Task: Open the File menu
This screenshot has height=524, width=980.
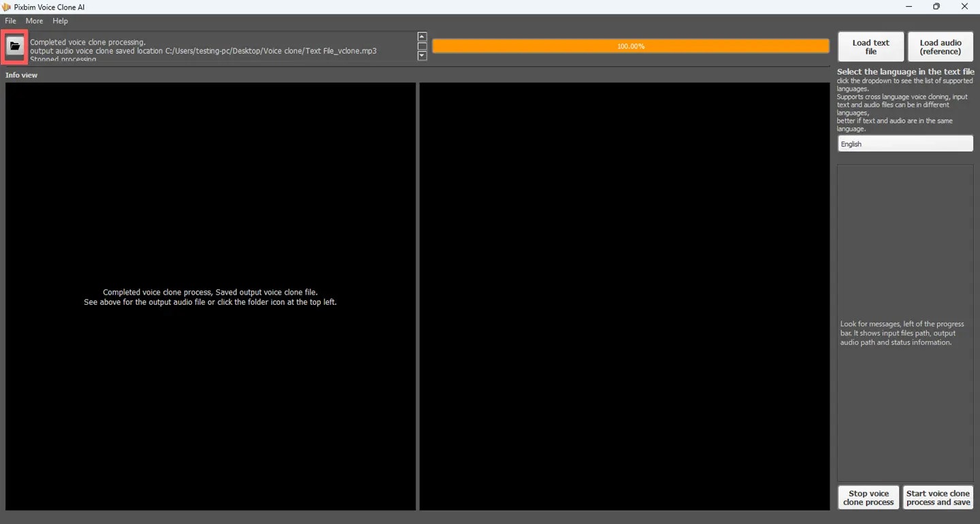Action: 10,21
